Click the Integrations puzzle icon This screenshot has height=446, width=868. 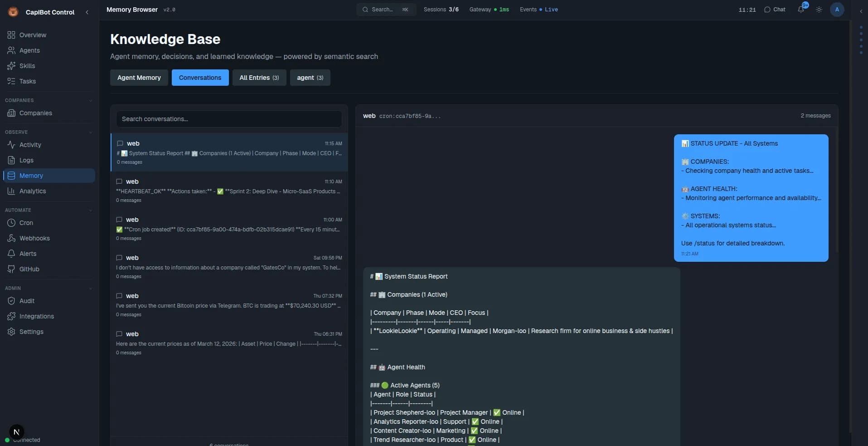click(11, 316)
